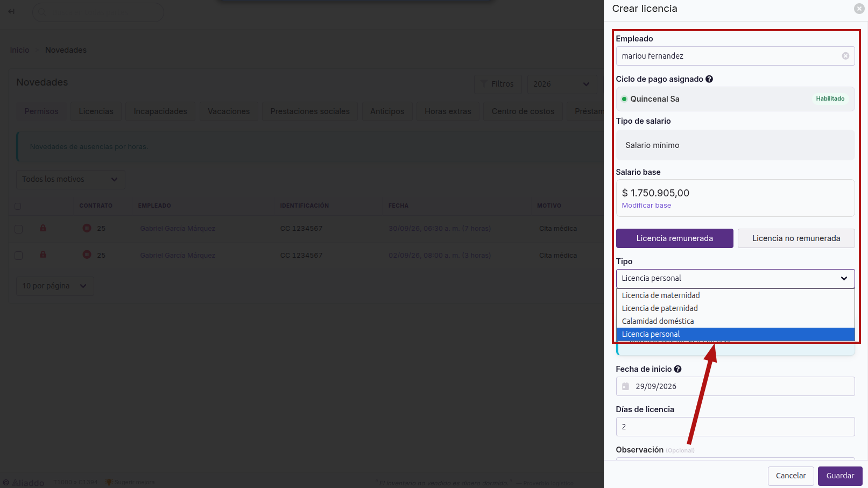Image resolution: width=868 pixels, height=488 pixels.
Task: Open the 2026 year dropdown
Action: pyautogui.click(x=562, y=84)
